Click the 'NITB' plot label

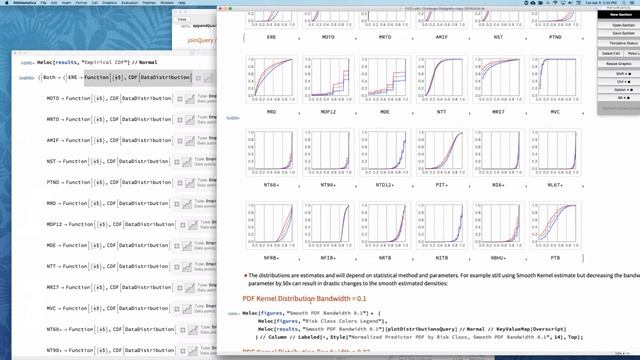tap(442, 258)
